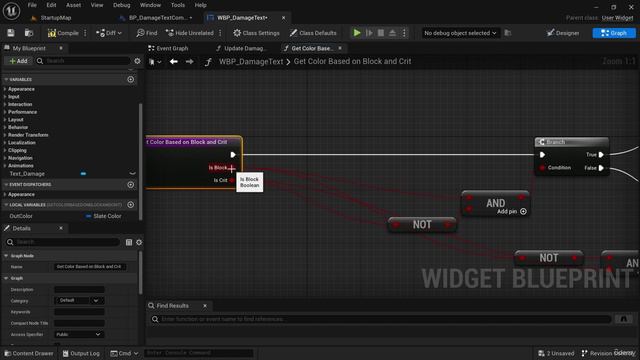
Task: Open the Debug menu
Action: pos(121,5)
